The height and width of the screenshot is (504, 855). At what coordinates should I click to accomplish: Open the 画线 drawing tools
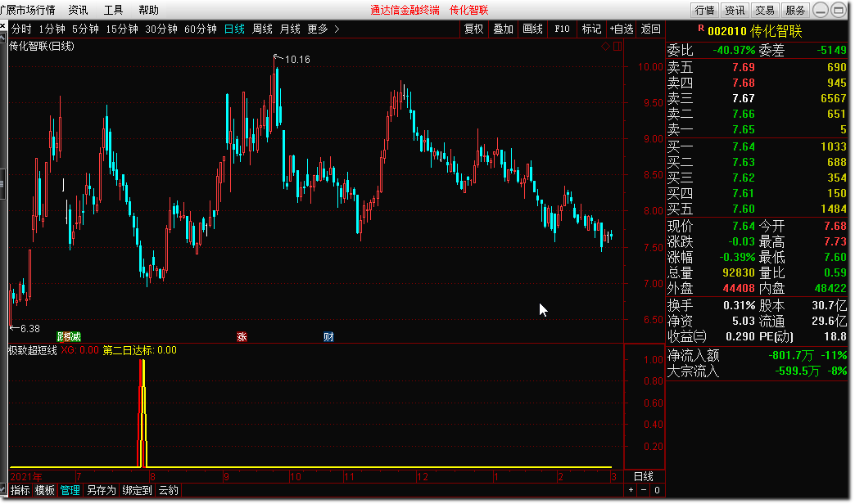click(x=533, y=29)
